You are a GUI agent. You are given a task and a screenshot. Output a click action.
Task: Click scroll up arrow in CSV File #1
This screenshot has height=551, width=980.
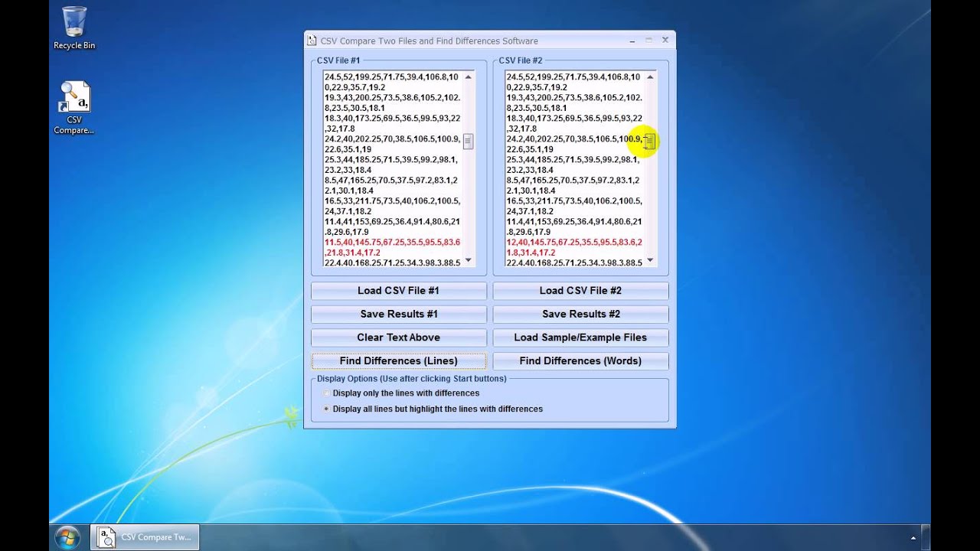468,77
